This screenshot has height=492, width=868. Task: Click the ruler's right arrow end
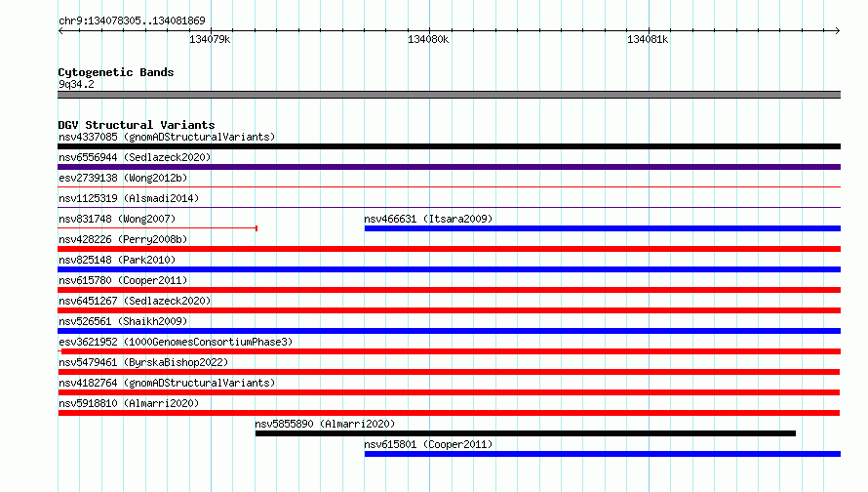[x=837, y=30]
